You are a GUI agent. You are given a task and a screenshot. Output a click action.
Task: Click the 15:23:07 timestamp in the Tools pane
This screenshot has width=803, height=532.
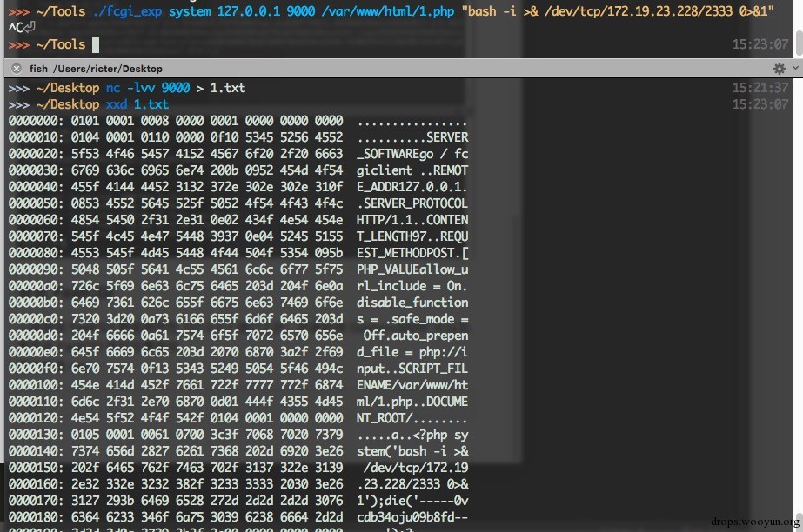(x=760, y=44)
